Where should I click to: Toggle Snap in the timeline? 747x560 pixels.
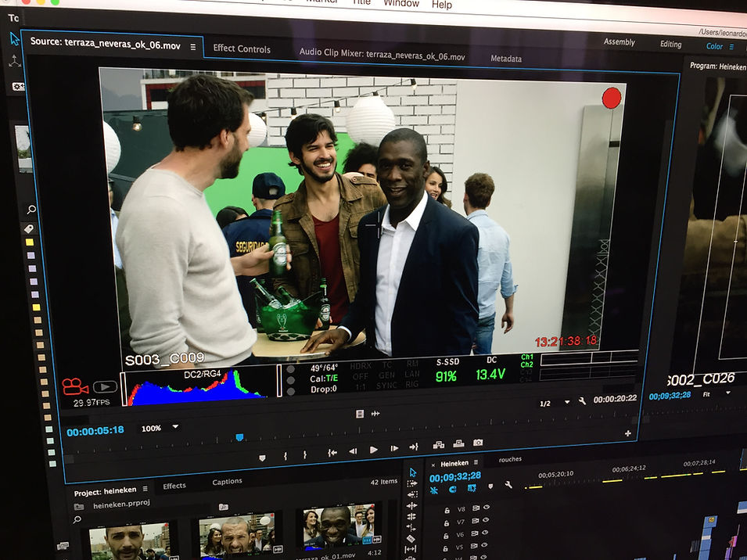coord(452,489)
